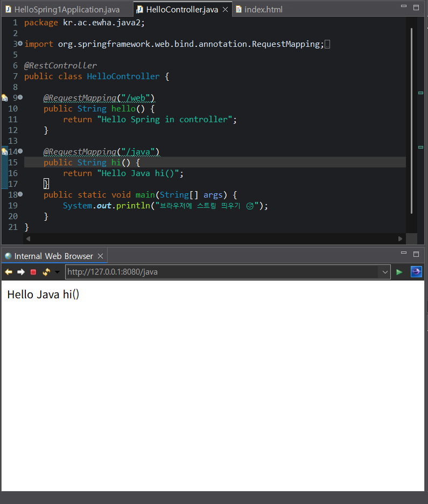Maximize the editor pane

point(416,8)
